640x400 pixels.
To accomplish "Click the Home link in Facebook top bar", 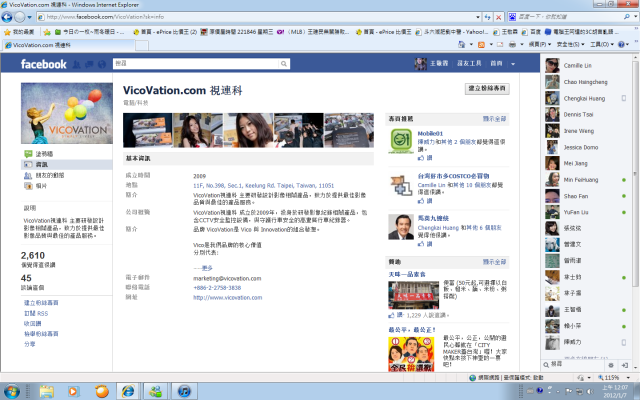I will tap(496, 64).
